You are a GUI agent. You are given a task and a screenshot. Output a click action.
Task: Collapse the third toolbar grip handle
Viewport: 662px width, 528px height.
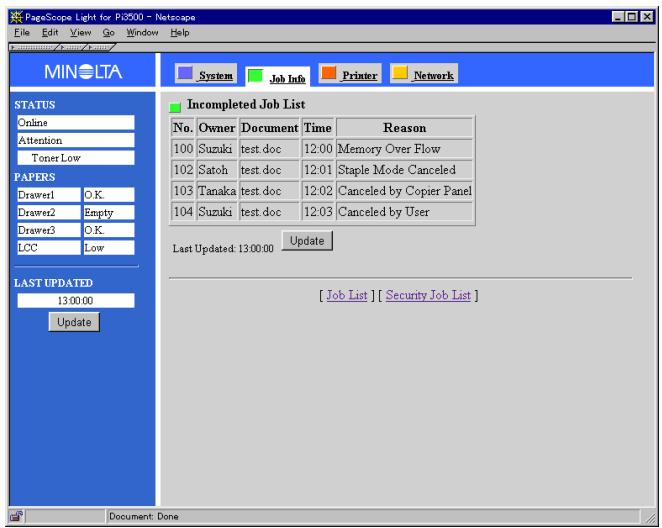tap(100, 48)
